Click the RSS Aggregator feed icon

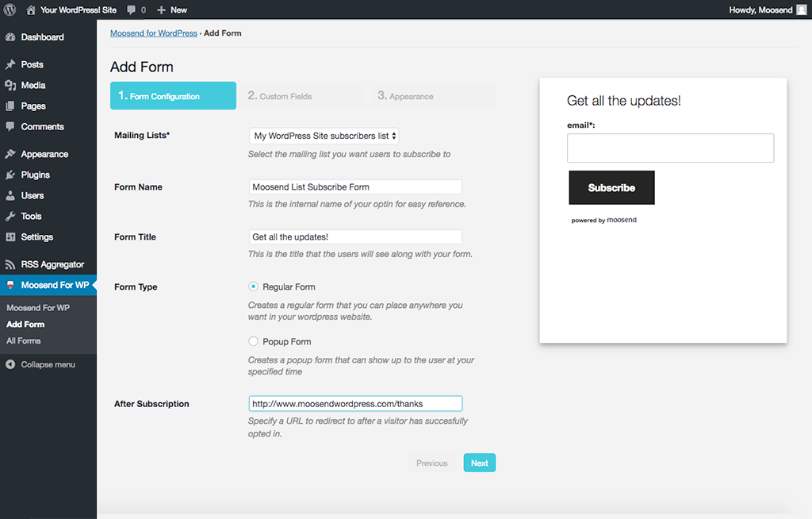click(x=10, y=264)
